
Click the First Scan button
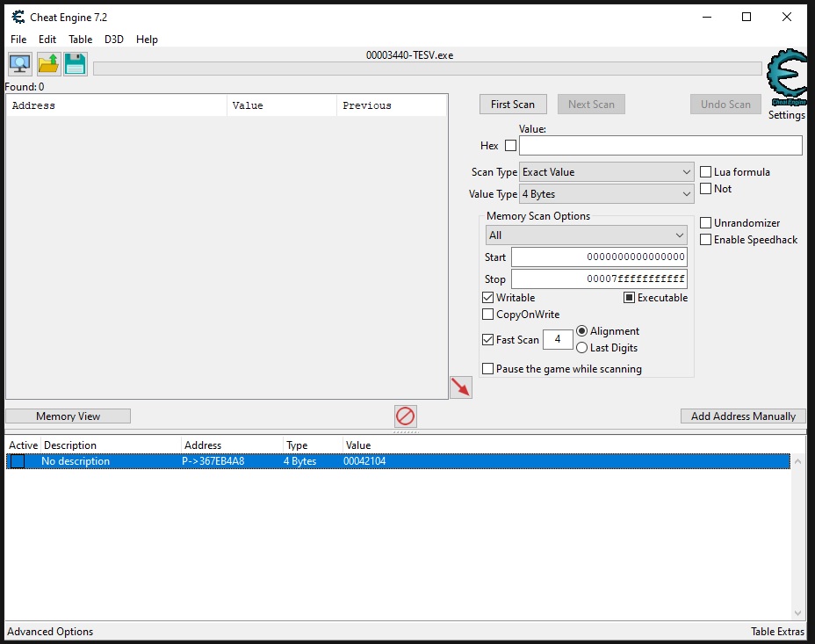513,105
